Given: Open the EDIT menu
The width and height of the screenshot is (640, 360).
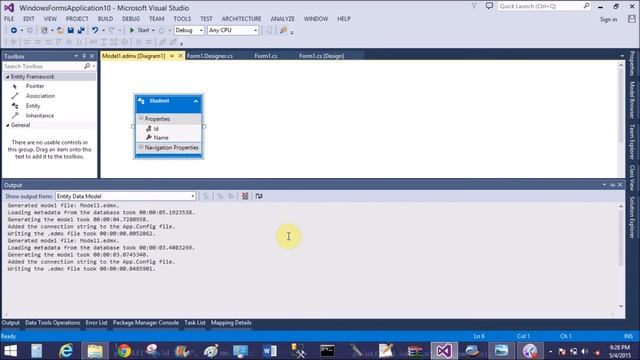Looking at the screenshot, I should point(29,19).
